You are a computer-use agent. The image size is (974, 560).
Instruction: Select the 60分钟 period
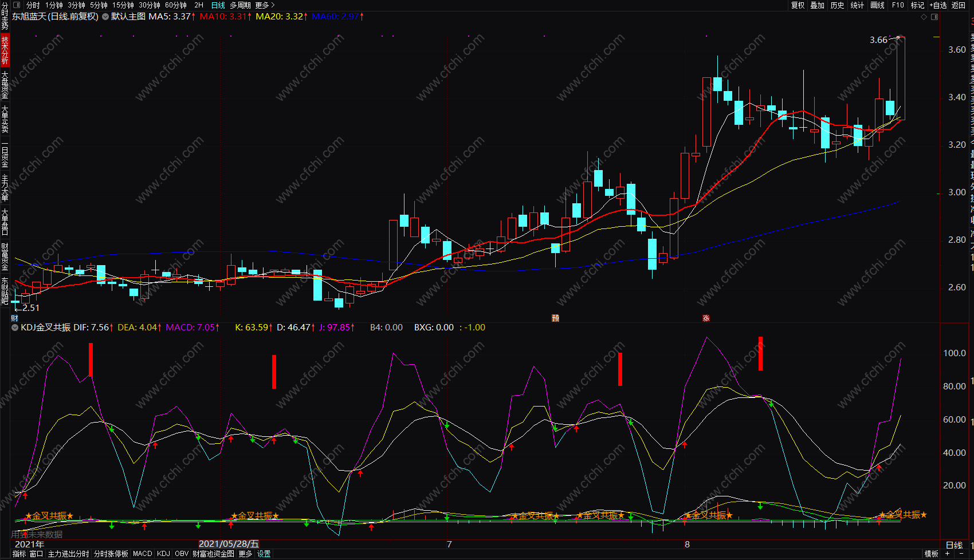176,5
